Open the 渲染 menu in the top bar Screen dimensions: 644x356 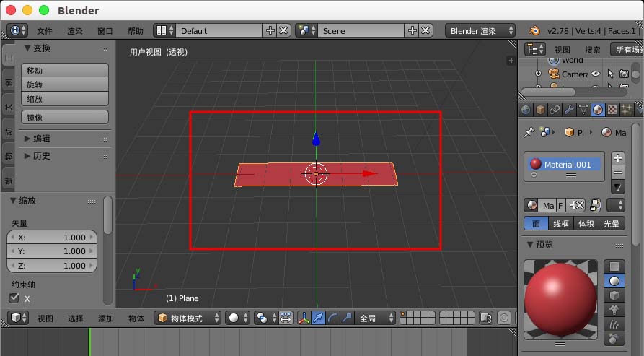75,31
